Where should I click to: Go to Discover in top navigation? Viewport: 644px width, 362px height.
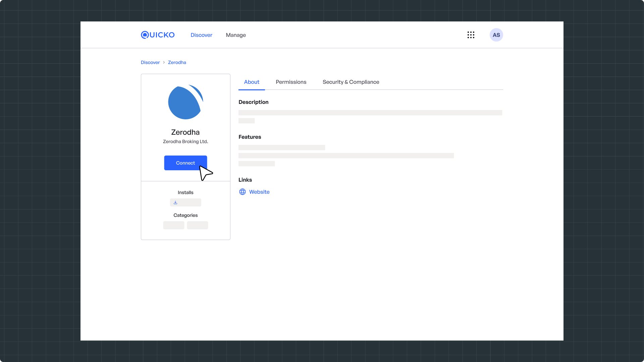(x=201, y=35)
